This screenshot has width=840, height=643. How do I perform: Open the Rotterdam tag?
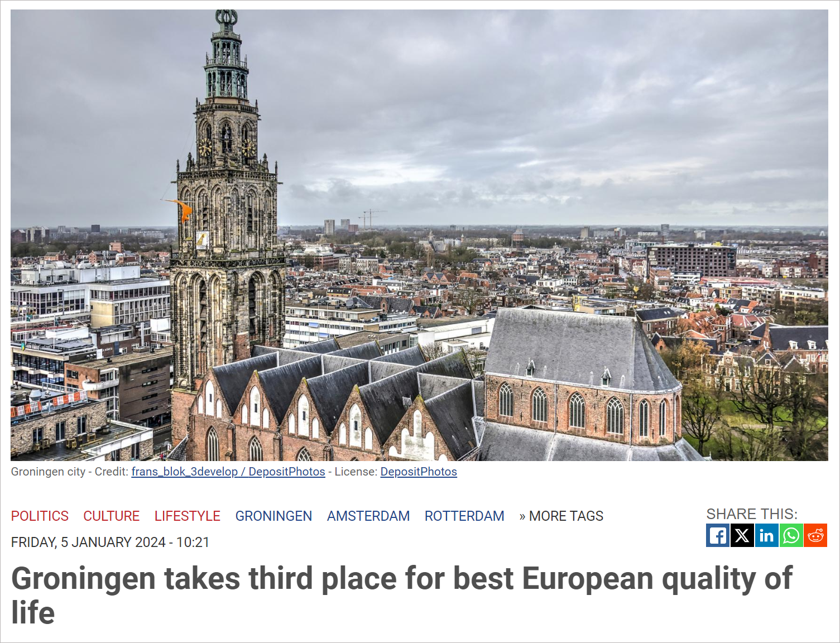(x=464, y=516)
